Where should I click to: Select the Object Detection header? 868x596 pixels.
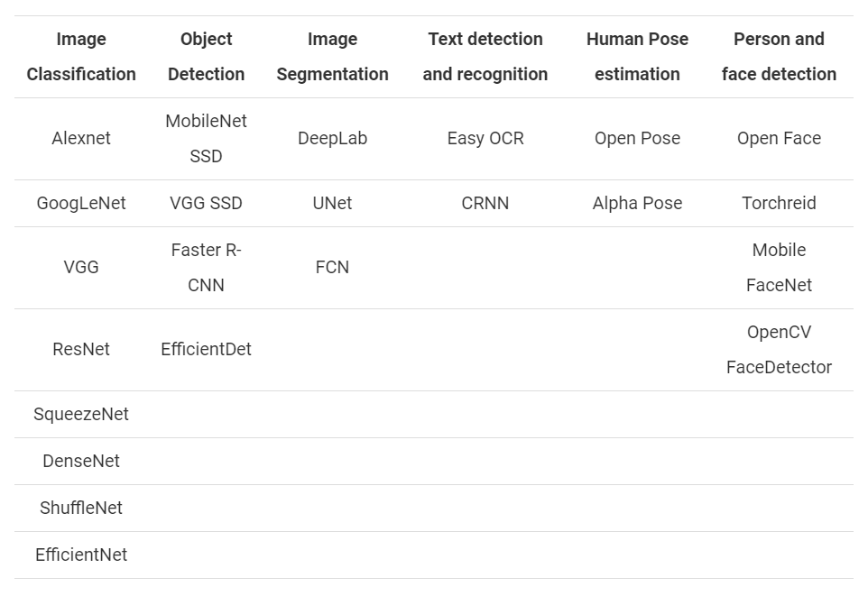coord(206,57)
